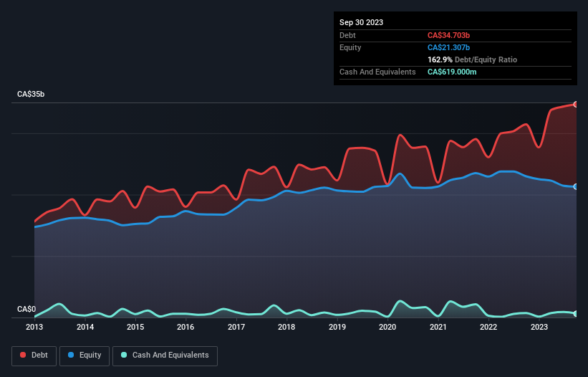Click the 2016 x-axis label

[x=185, y=327]
